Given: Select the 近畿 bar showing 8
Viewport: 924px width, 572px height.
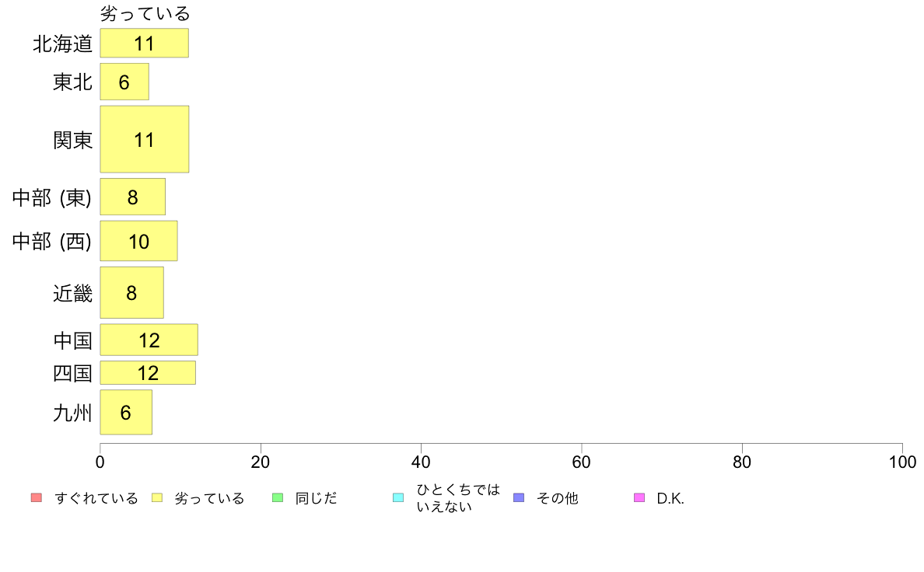Looking at the screenshot, I should point(132,293).
